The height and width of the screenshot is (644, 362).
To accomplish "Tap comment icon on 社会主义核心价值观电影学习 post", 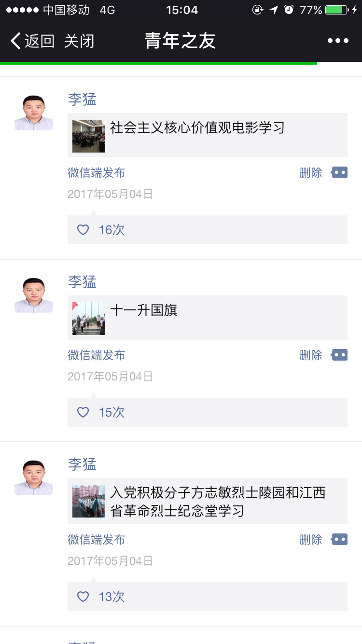I will (339, 172).
